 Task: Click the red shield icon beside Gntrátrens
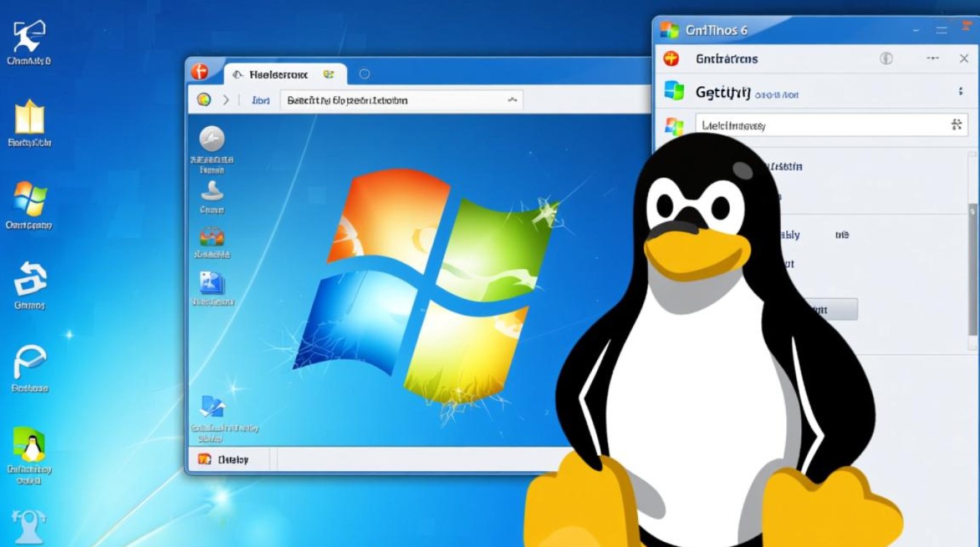669,58
